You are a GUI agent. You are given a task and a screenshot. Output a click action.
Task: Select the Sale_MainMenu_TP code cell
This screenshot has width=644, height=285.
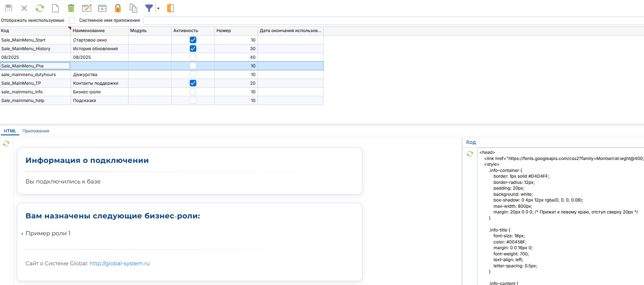point(35,83)
